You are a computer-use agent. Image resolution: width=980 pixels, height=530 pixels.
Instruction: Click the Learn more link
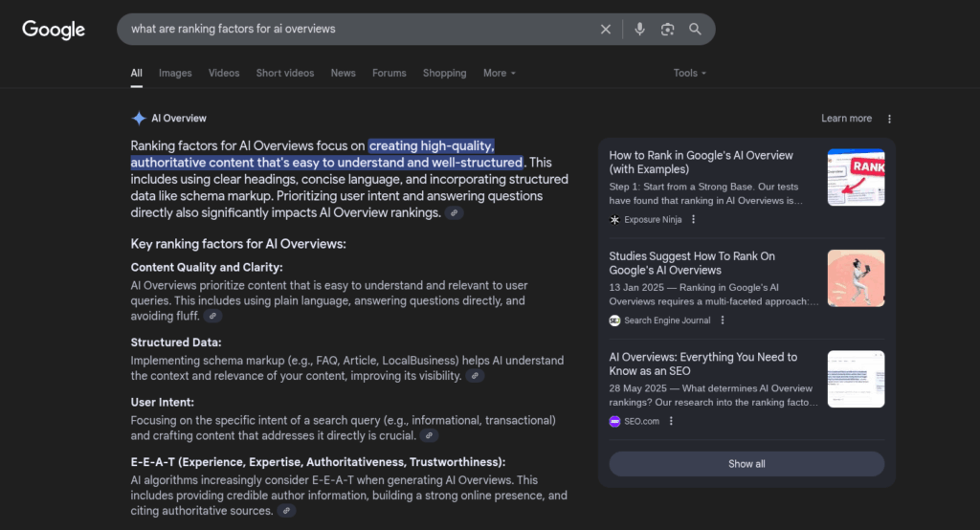846,118
